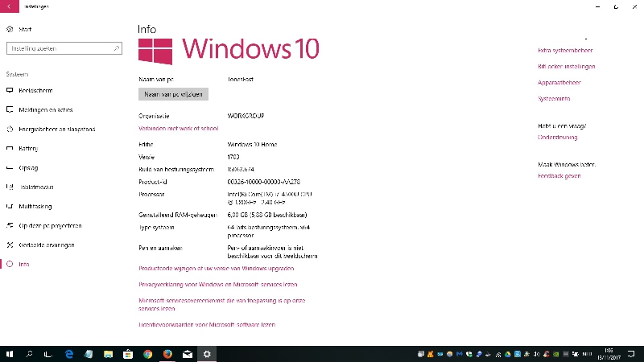This screenshot has height=362, width=644.
Task: Open Multitasking settings page
Action: [x=35, y=206]
